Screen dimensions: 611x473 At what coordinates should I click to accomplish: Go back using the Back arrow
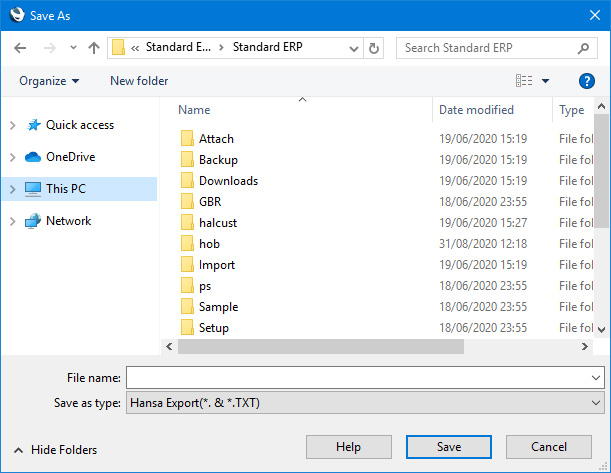click(x=20, y=48)
